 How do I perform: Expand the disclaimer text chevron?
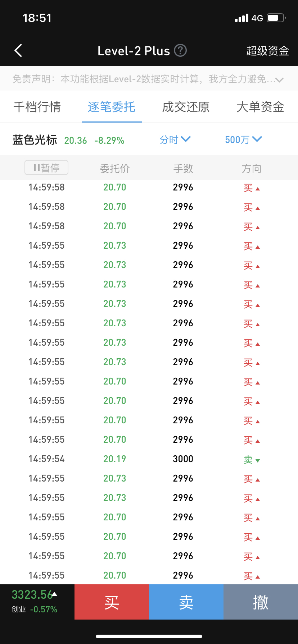(x=279, y=80)
